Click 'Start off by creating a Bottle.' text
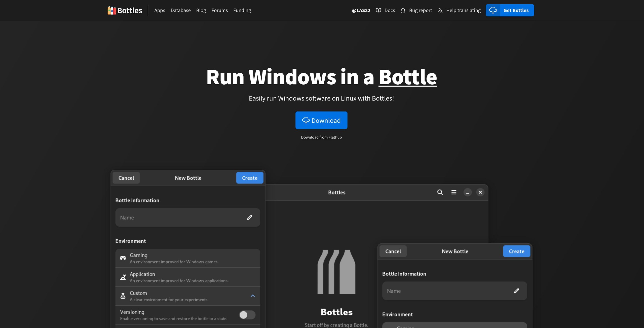Screen dimensions: 644x328 336,325
